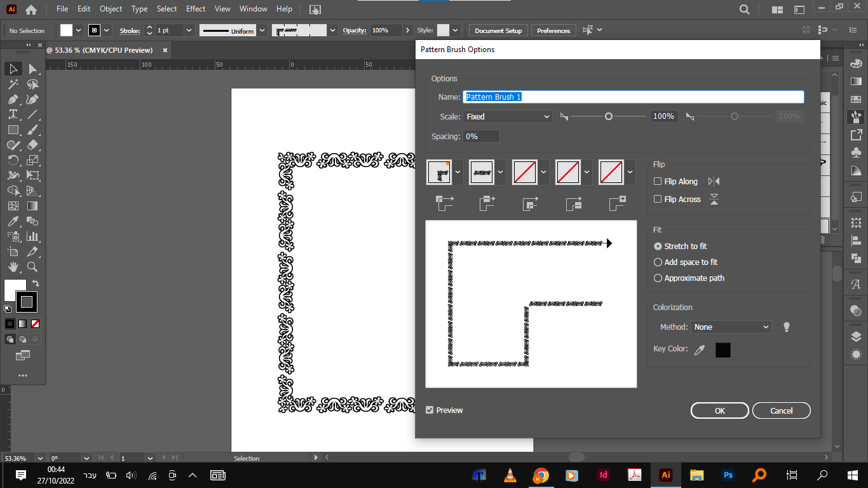This screenshot has width=868, height=488.
Task: Select the Type tool
Action: pyautogui.click(x=13, y=114)
